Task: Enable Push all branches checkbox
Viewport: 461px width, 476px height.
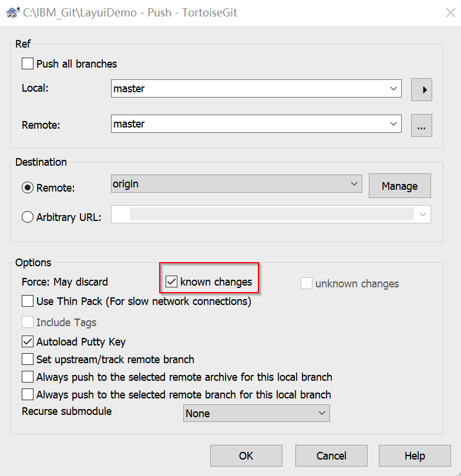Action: pyautogui.click(x=28, y=63)
